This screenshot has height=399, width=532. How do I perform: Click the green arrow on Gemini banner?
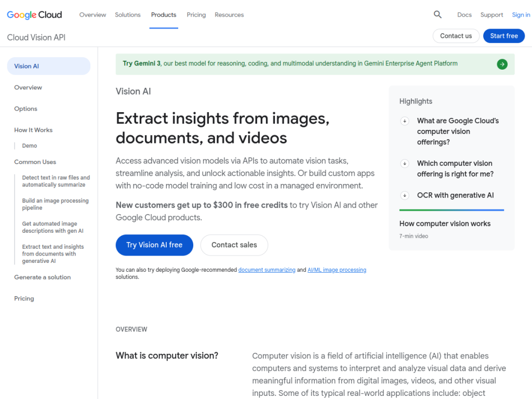pos(502,64)
